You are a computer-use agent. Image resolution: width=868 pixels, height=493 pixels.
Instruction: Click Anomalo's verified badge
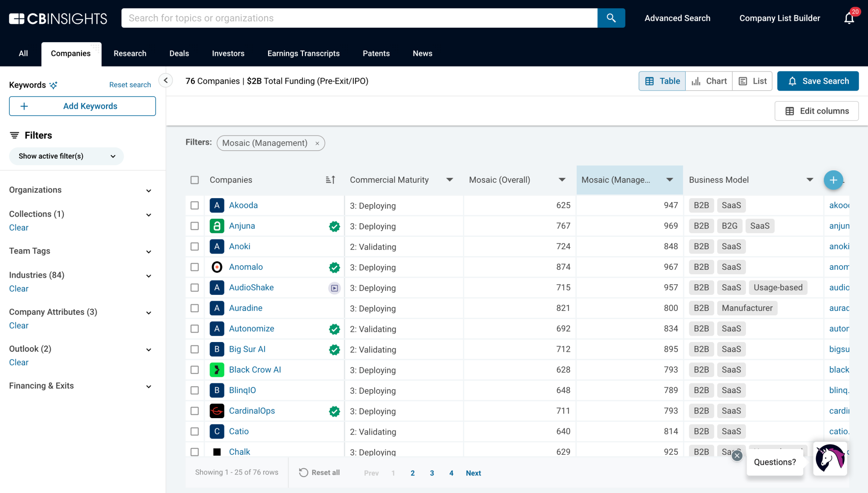click(x=335, y=267)
